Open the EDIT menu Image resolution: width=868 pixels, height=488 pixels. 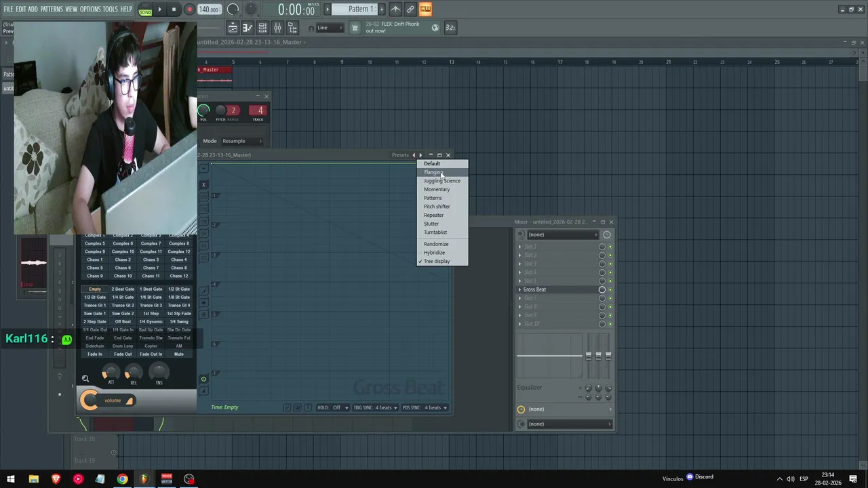coord(21,9)
